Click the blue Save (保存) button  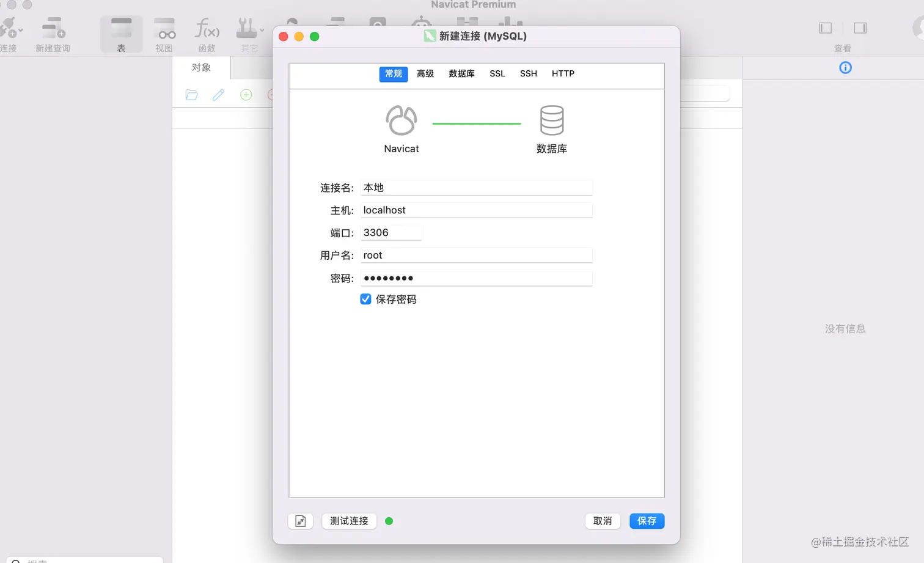click(647, 521)
